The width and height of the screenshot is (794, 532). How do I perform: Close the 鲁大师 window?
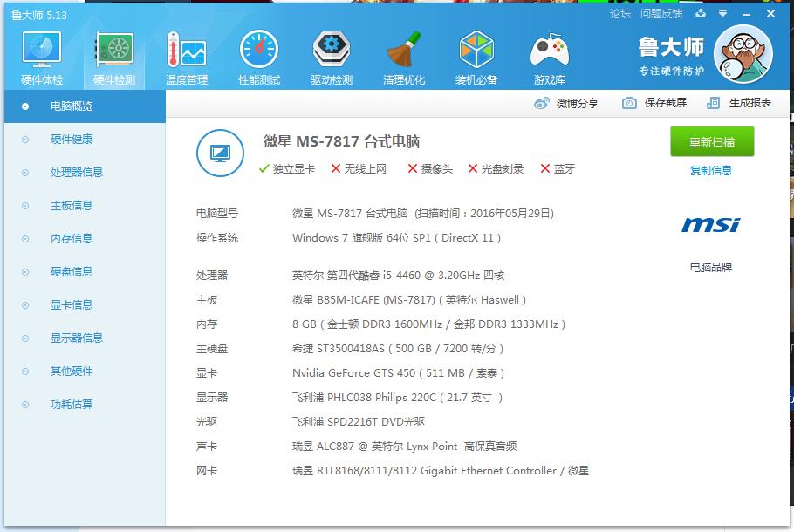pyautogui.click(x=770, y=14)
